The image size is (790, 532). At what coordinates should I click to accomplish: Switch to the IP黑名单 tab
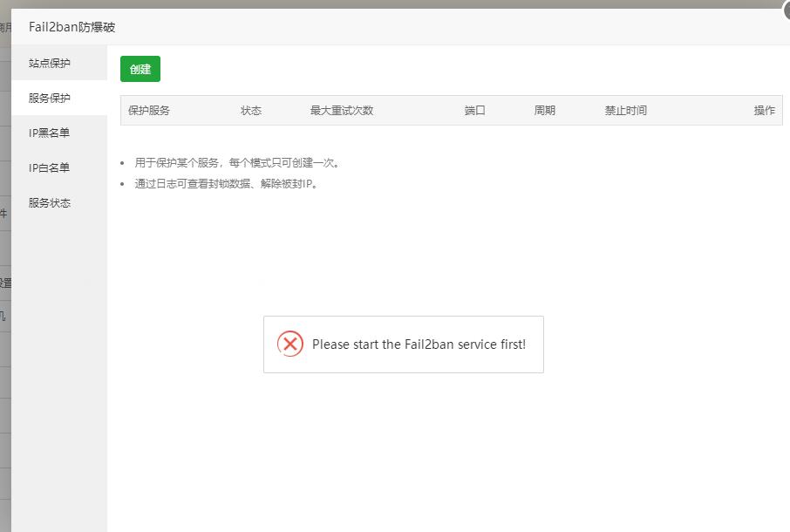point(59,133)
